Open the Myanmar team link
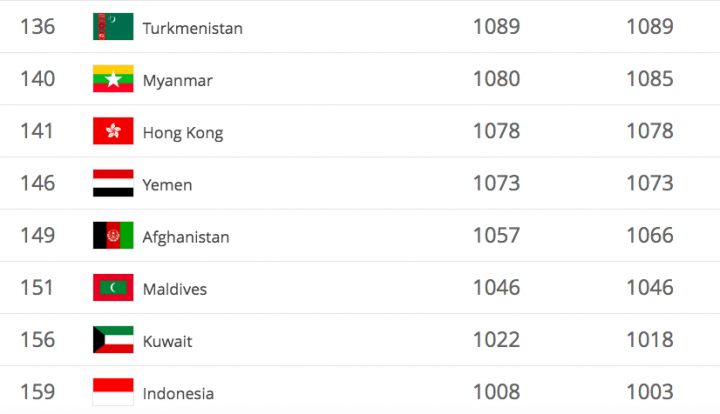This screenshot has width=720, height=414. coord(178,80)
